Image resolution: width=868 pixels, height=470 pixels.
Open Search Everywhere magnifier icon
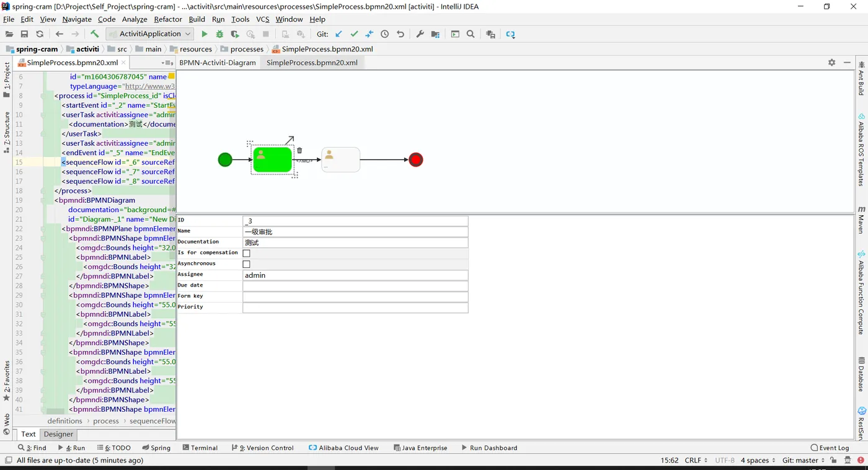click(x=471, y=34)
